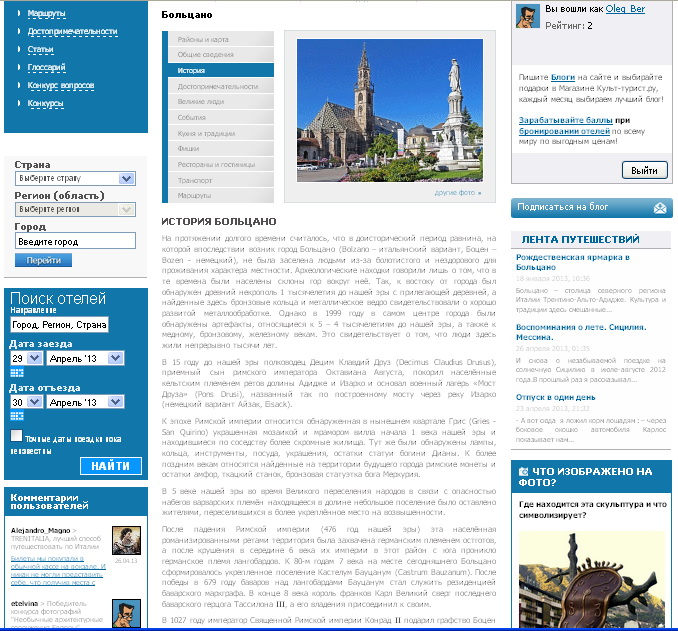Click другие фото link under photo
The image size is (678, 631).
(458, 193)
